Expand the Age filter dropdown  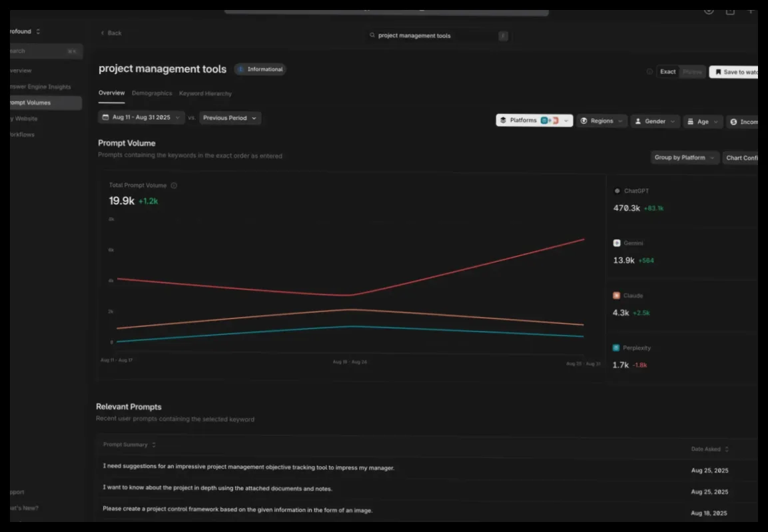click(x=703, y=122)
